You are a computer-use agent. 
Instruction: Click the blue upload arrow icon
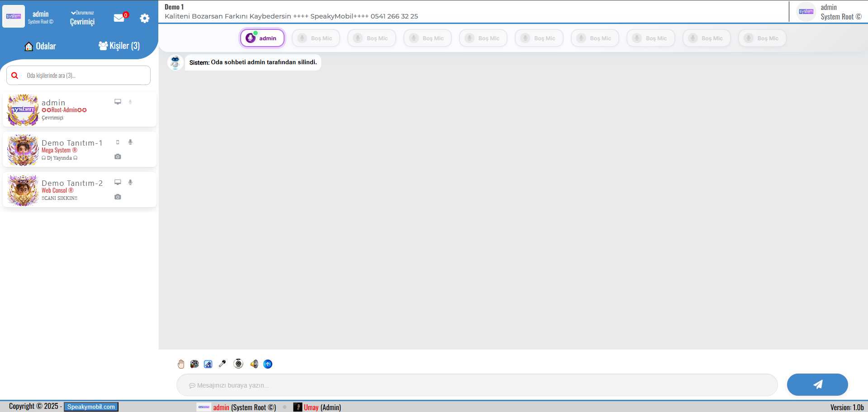[x=268, y=364]
